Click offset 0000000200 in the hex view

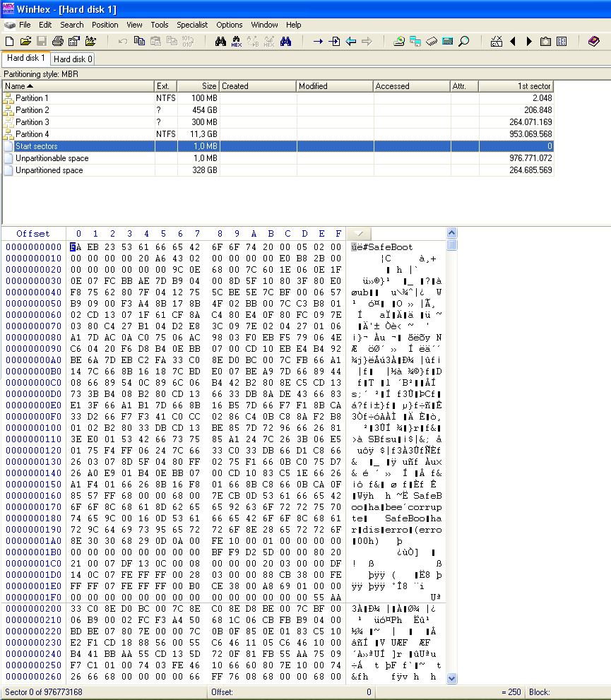33,609
